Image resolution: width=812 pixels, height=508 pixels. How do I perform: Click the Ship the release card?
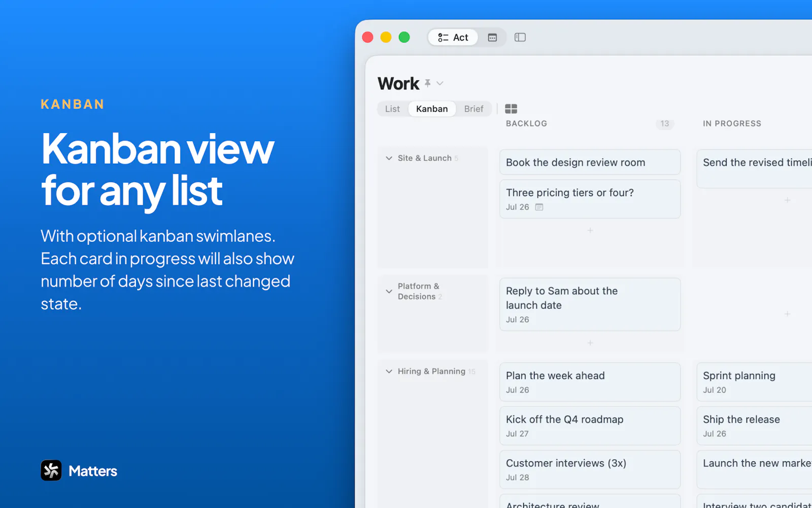[754, 426]
